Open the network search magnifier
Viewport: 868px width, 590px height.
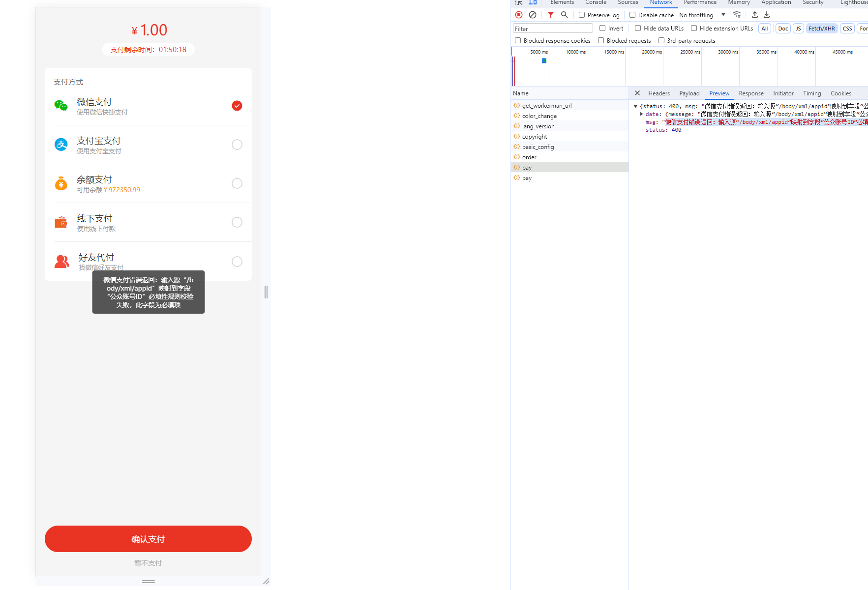[565, 15]
